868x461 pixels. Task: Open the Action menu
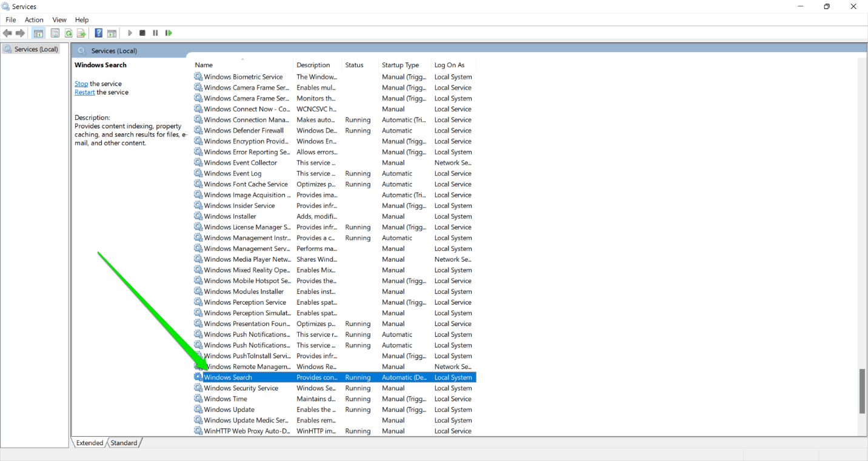tap(33, 19)
